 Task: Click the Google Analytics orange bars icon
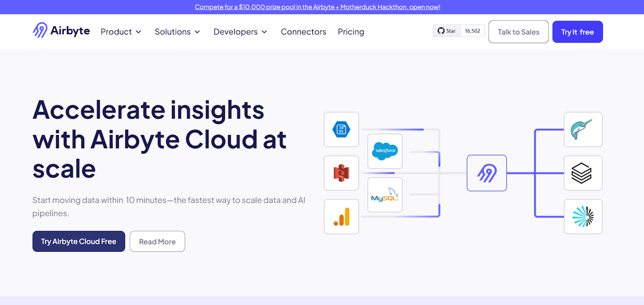(x=341, y=217)
